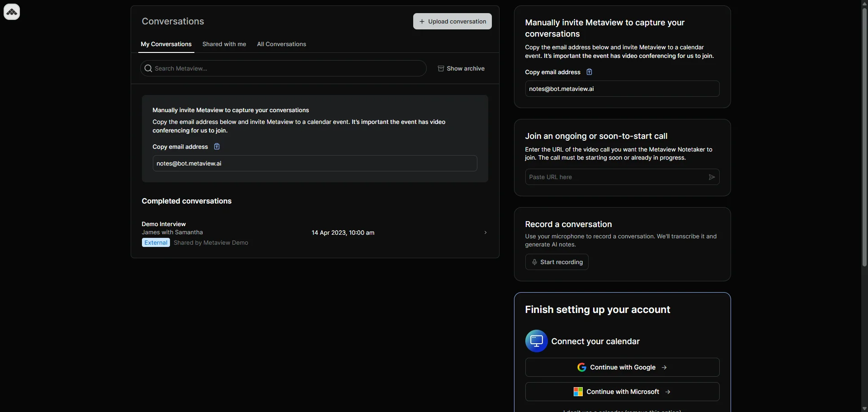868x412 pixels.
Task: Click the Completed conversations heading
Action: point(187,201)
